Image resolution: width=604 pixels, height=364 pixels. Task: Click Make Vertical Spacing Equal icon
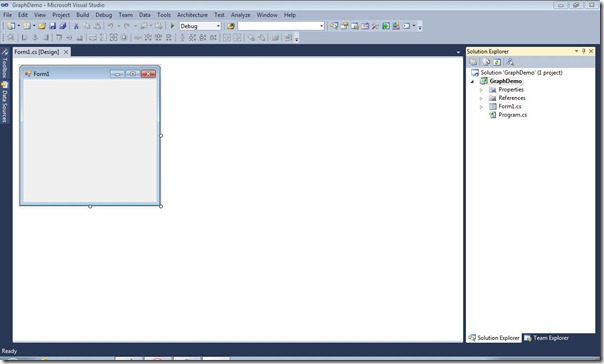pos(182,37)
